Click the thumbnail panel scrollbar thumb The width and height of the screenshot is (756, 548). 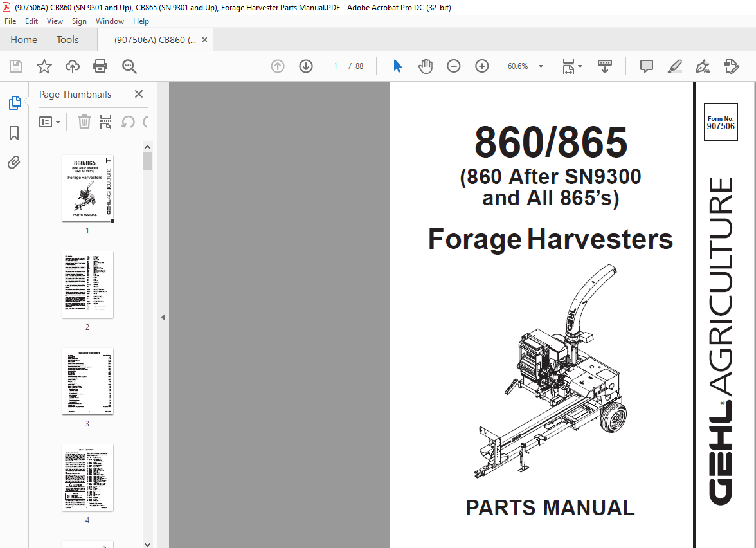148,161
